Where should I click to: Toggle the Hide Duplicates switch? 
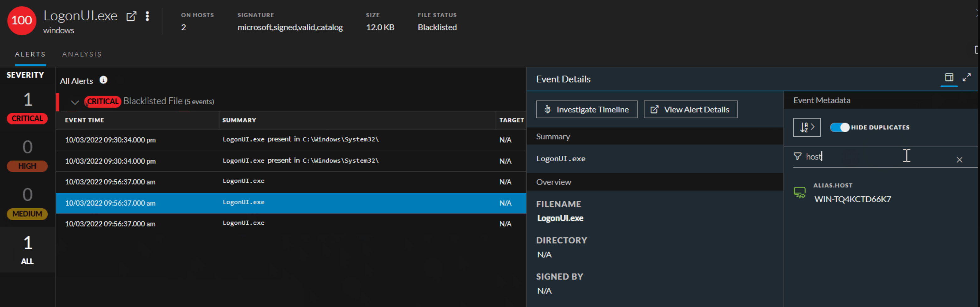pyautogui.click(x=839, y=127)
